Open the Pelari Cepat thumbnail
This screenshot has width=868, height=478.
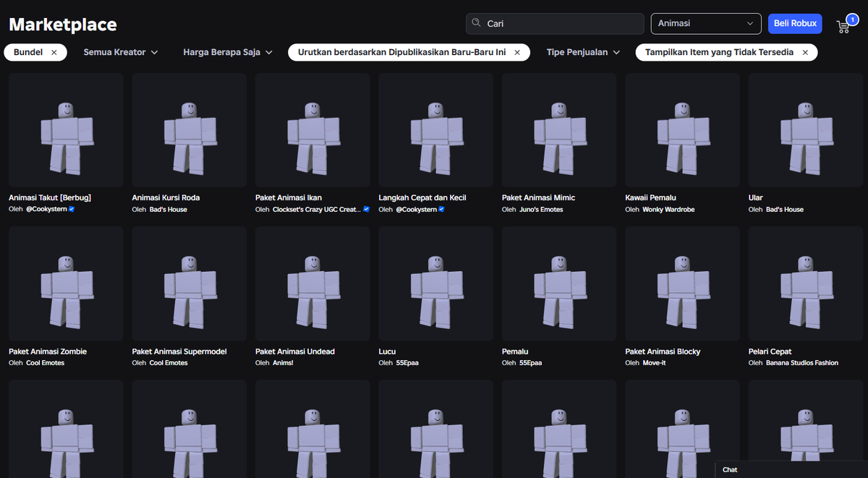click(806, 284)
